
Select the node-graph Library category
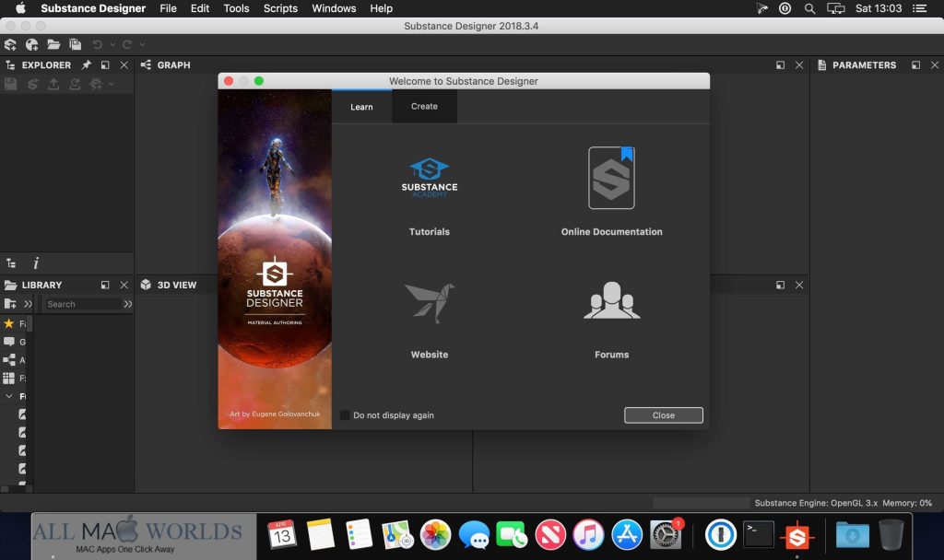click(9, 360)
